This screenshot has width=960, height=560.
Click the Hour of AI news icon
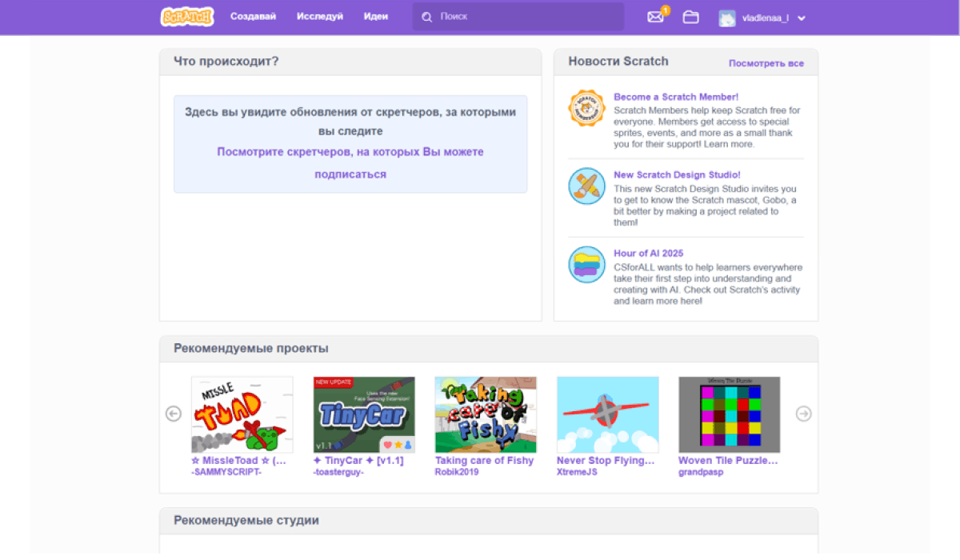[x=586, y=264]
